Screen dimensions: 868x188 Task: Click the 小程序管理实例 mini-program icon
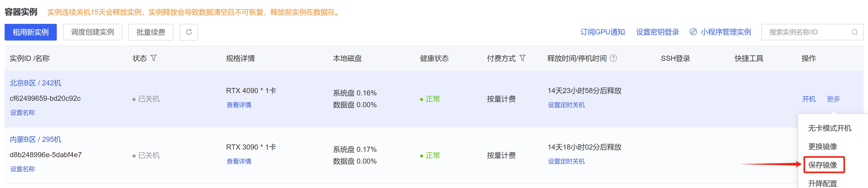(x=693, y=32)
